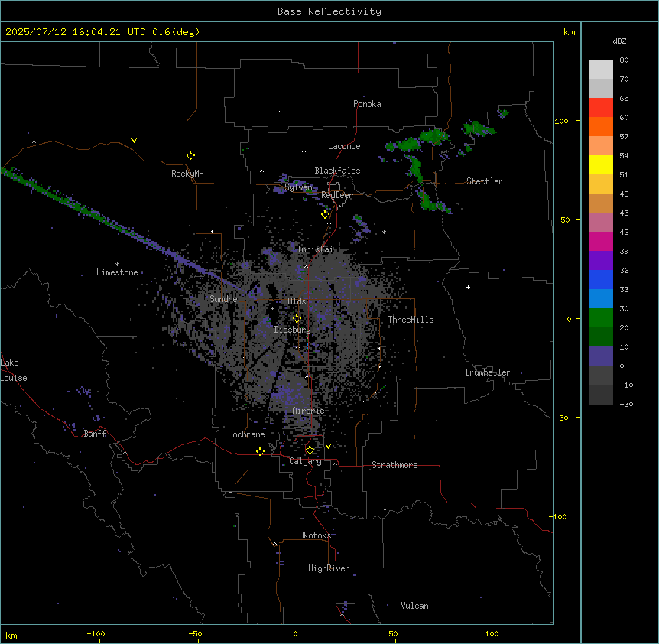Image resolution: width=659 pixels, height=644 pixels.
Task: Click the Olds town label
Action: 297,301
